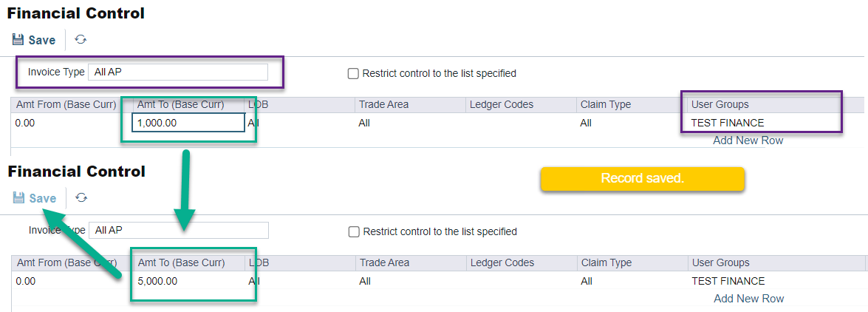Click the refresh icon in the top toolbar

(x=81, y=40)
